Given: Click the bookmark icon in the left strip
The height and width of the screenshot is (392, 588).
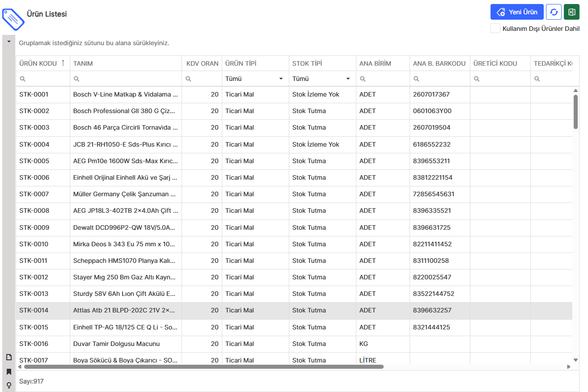Looking at the screenshot, I should point(8,371).
